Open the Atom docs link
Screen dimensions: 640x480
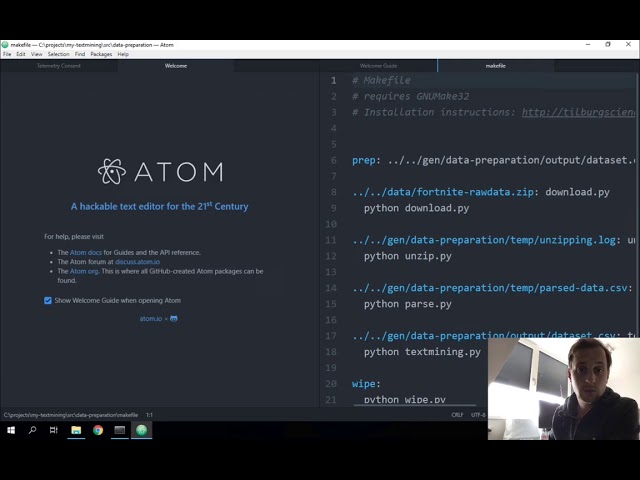coord(86,253)
